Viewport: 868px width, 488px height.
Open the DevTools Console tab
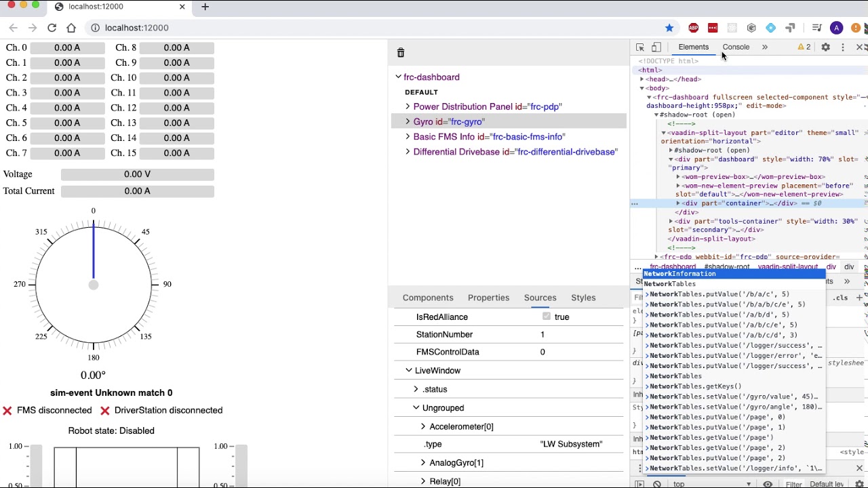tap(736, 47)
